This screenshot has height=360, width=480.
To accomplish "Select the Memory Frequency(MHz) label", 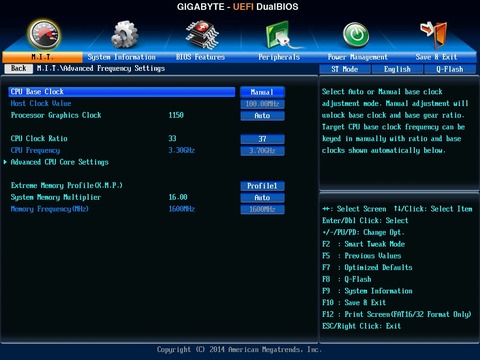I will click(50, 209).
